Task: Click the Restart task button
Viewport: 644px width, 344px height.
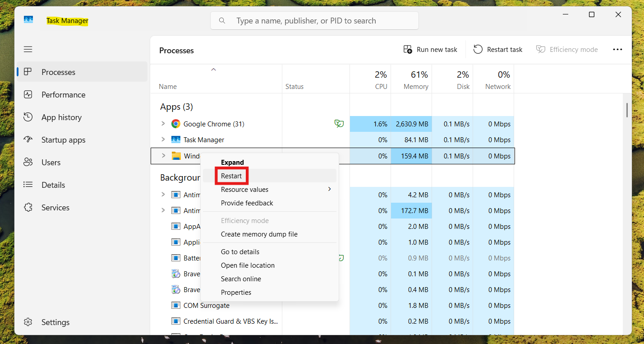Action: (497, 49)
